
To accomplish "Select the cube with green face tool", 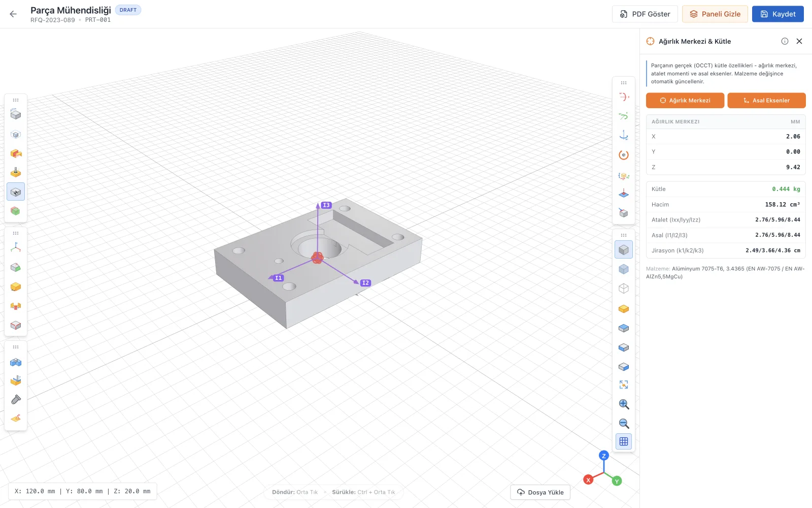I will pyautogui.click(x=16, y=267).
